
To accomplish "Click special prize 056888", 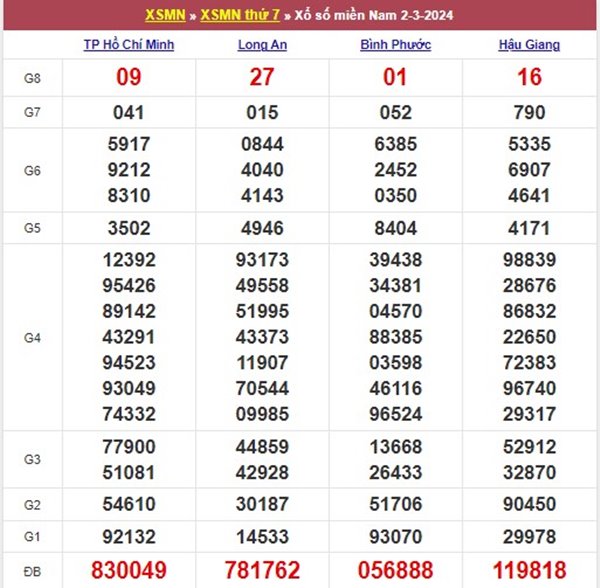I will pos(396,571).
